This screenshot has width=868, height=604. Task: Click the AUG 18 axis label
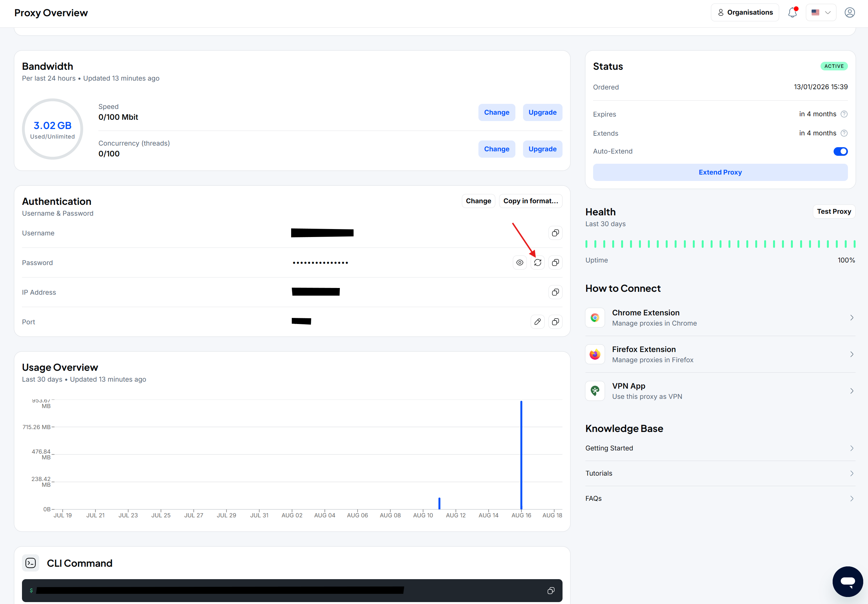pyautogui.click(x=552, y=515)
